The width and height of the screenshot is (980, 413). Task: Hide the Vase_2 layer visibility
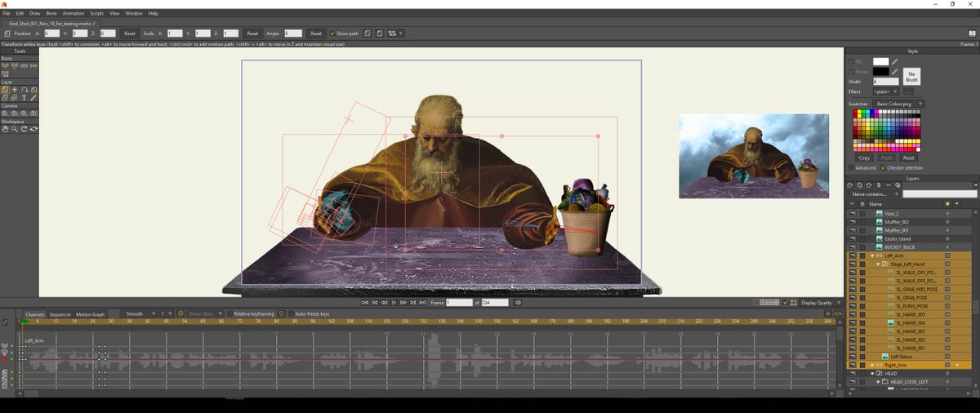853,213
